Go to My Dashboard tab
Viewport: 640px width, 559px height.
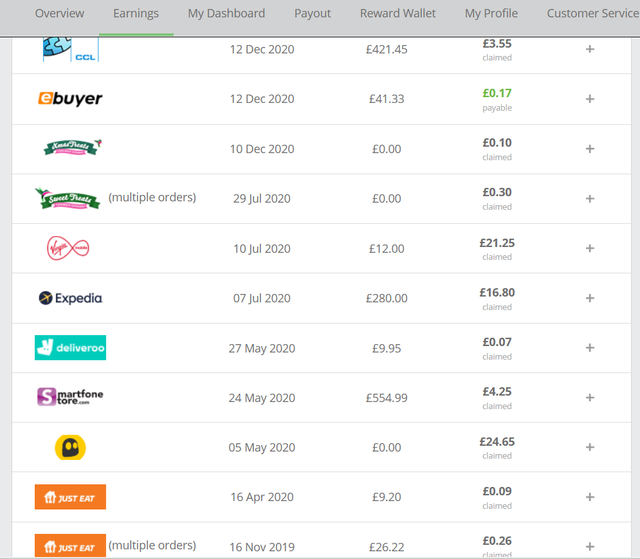(227, 13)
